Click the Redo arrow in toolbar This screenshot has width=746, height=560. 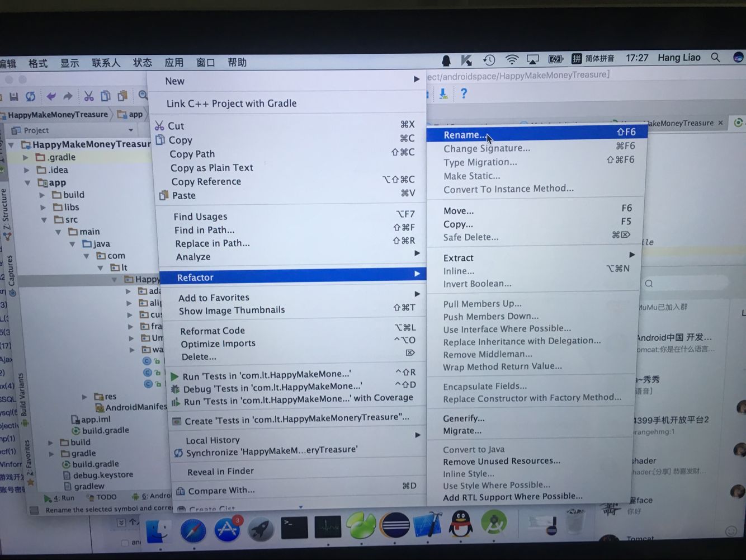coord(68,96)
